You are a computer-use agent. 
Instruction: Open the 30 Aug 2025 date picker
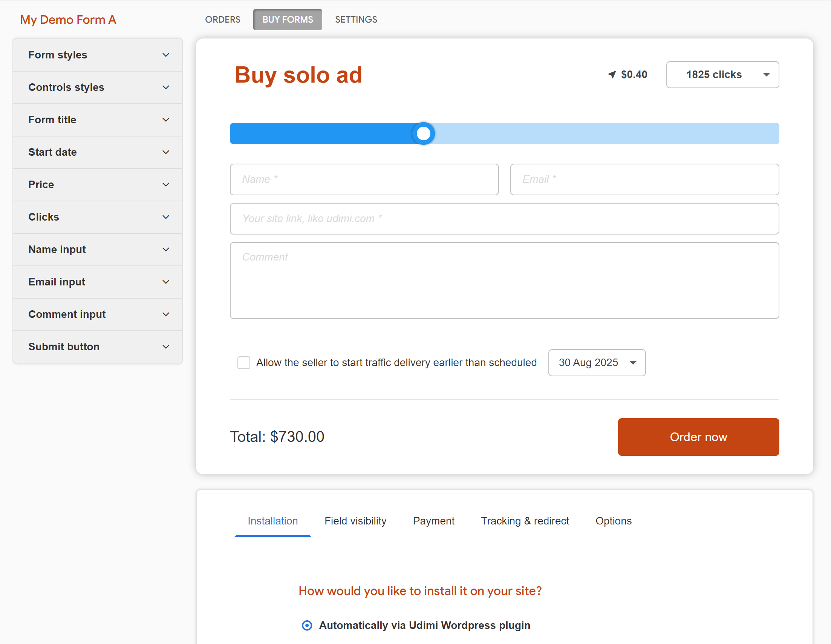(x=596, y=362)
